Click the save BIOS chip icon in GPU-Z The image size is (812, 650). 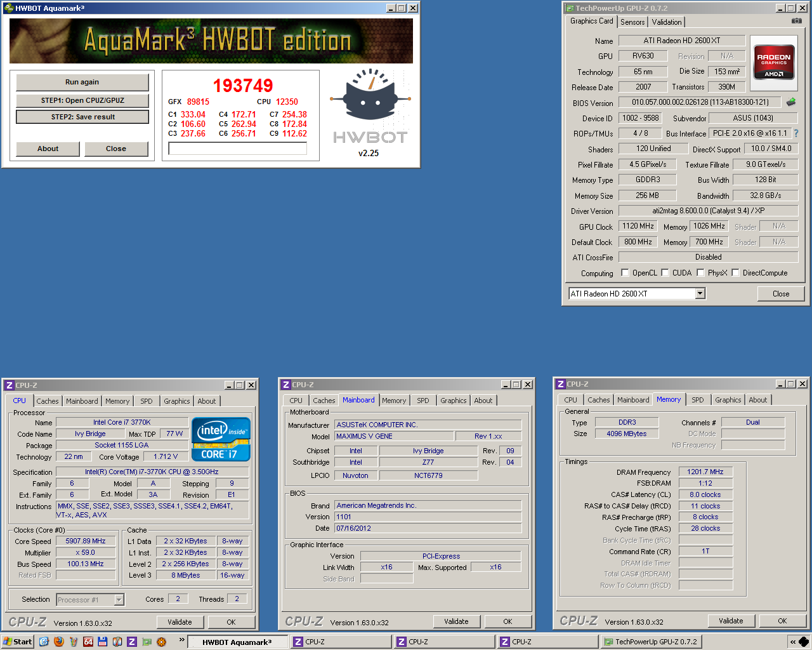(x=791, y=102)
